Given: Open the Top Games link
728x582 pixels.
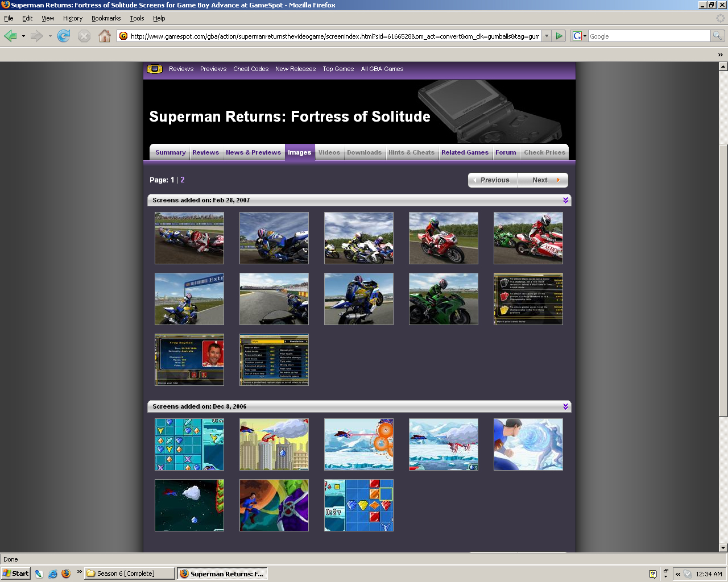Looking at the screenshot, I should pyautogui.click(x=338, y=69).
